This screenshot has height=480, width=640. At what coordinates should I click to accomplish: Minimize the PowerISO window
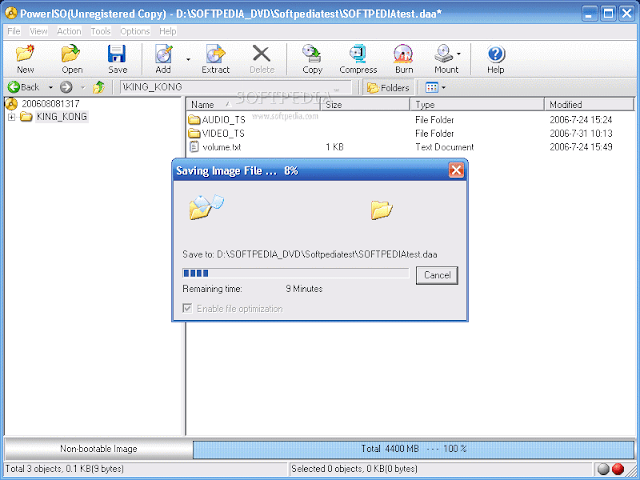pos(589,14)
